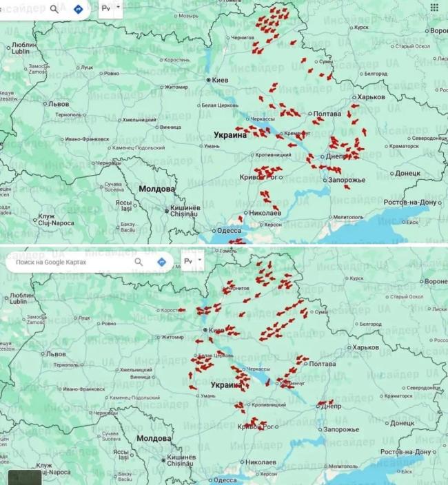Click 'Житомир' in the upper map
The height and width of the screenshot is (485, 448).
tap(176, 87)
